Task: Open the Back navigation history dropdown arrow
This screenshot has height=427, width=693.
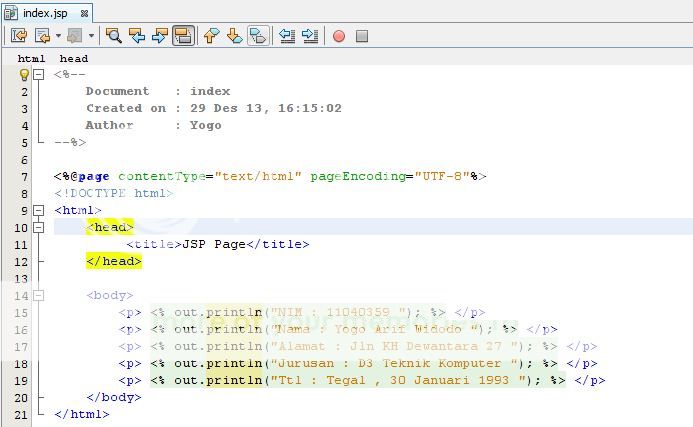Action: click(57, 36)
